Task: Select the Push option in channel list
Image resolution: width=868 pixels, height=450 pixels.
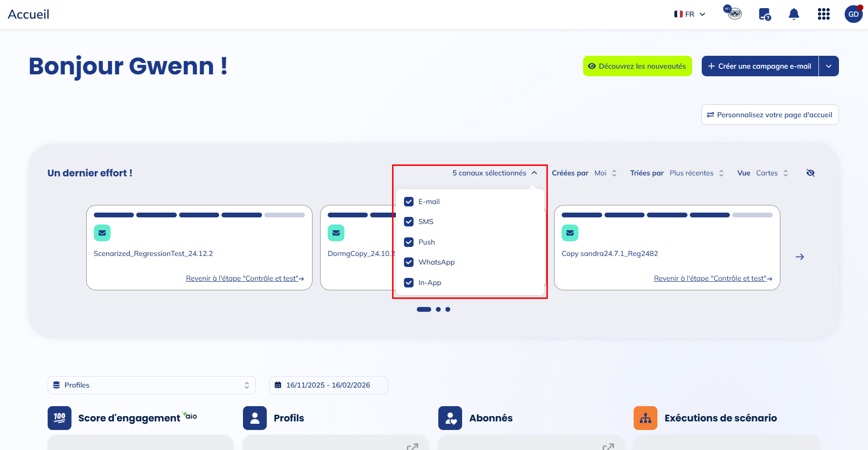Action: 426,242
